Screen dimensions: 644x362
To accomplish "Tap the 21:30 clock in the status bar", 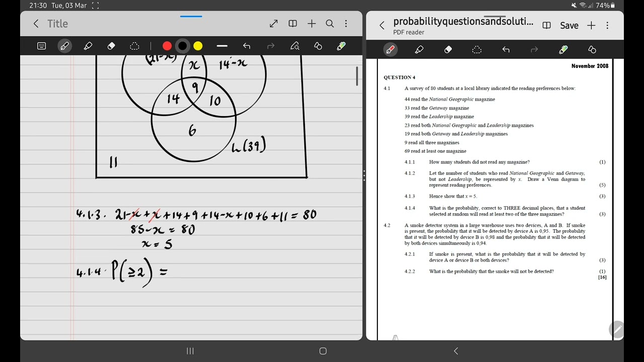I will click(38, 6).
